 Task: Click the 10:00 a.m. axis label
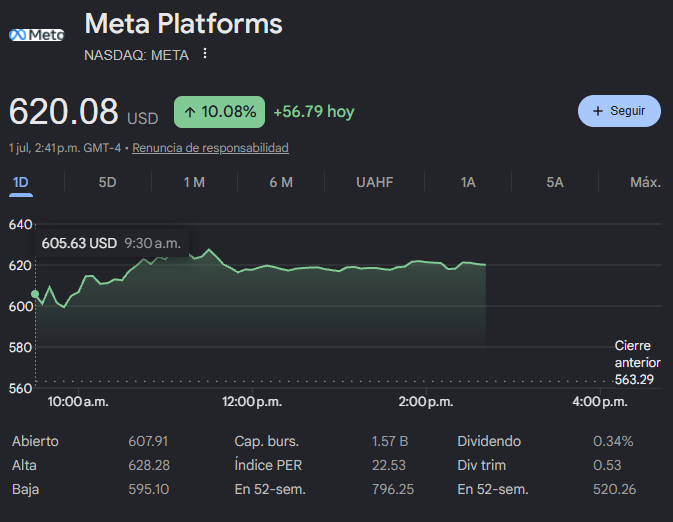[x=78, y=402]
